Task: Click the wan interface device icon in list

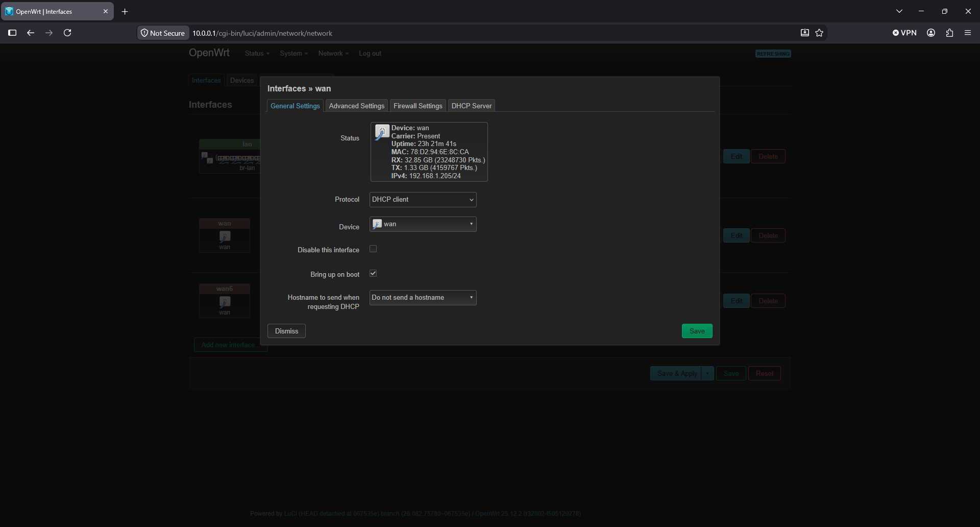Action: click(x=225, y=236)
